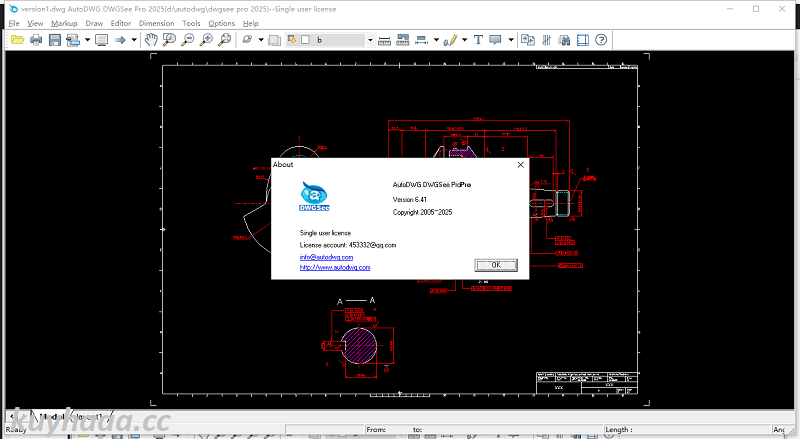Click the Help question mark icon

coord(601,40)
